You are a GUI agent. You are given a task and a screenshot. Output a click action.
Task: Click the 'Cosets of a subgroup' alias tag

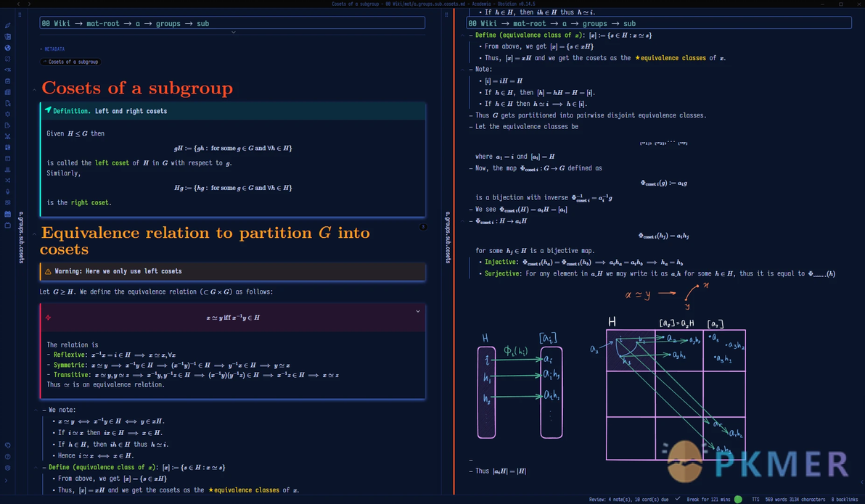click(x=71, y=62)
